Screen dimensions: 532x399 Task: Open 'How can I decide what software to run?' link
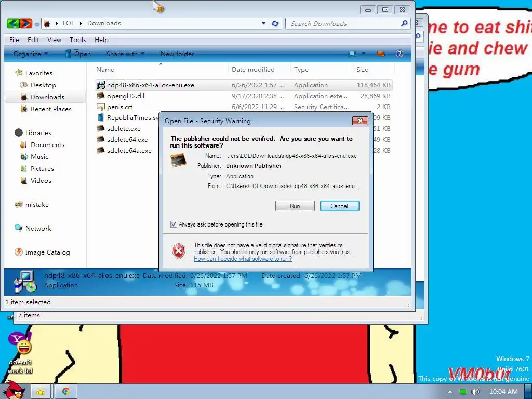[243, 259]
